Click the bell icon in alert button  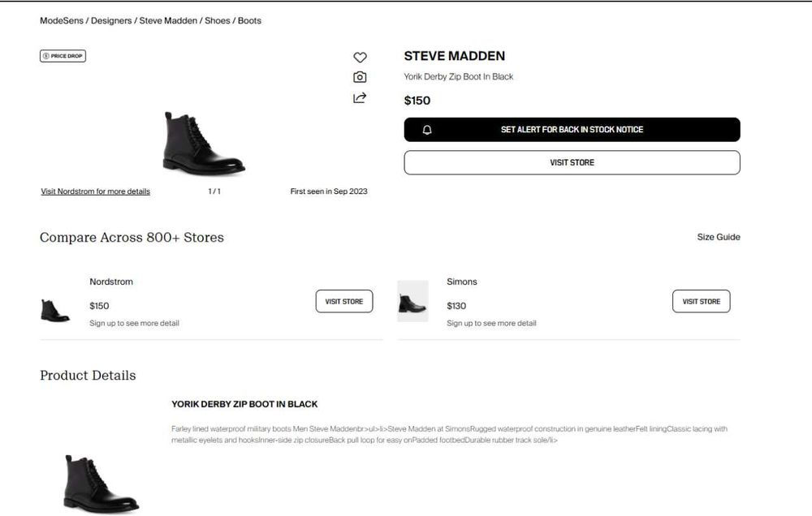[x=427, y=130]
